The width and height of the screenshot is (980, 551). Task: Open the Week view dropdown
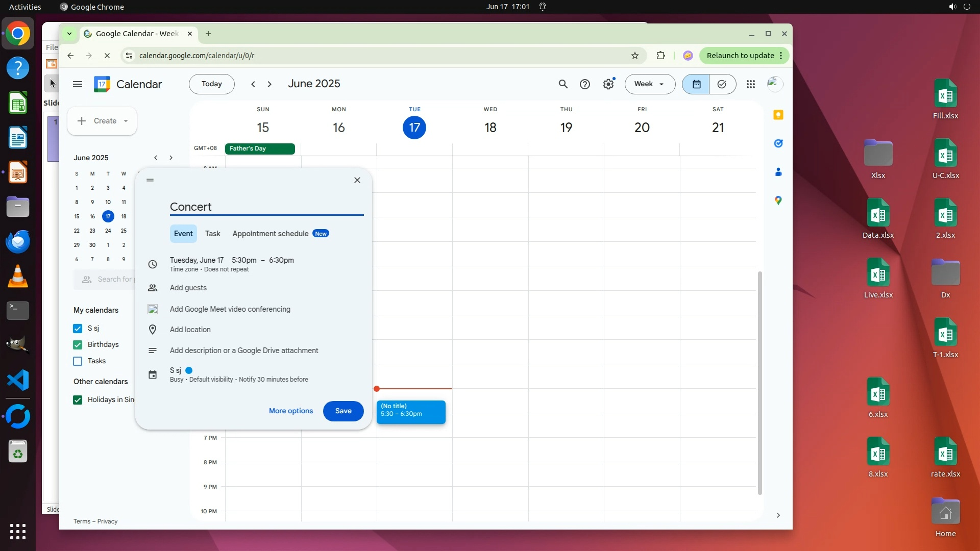coord(649,84)
